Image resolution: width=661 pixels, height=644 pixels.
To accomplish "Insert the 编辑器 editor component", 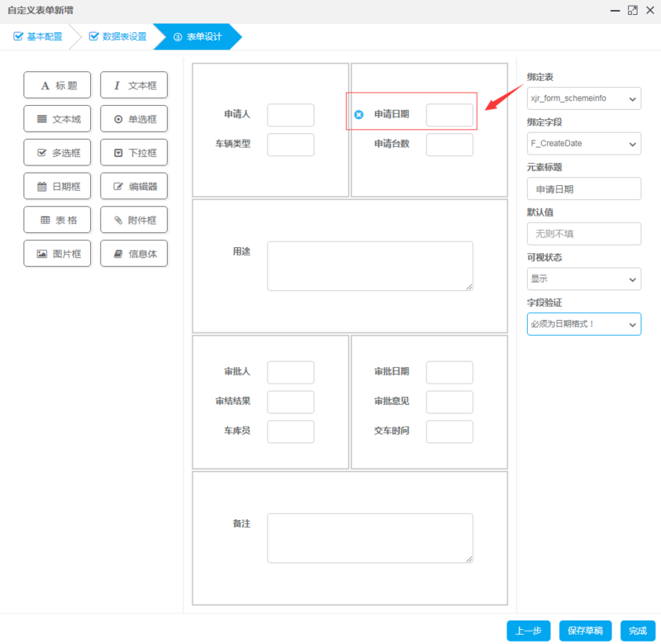I will [x=134, y=187].
